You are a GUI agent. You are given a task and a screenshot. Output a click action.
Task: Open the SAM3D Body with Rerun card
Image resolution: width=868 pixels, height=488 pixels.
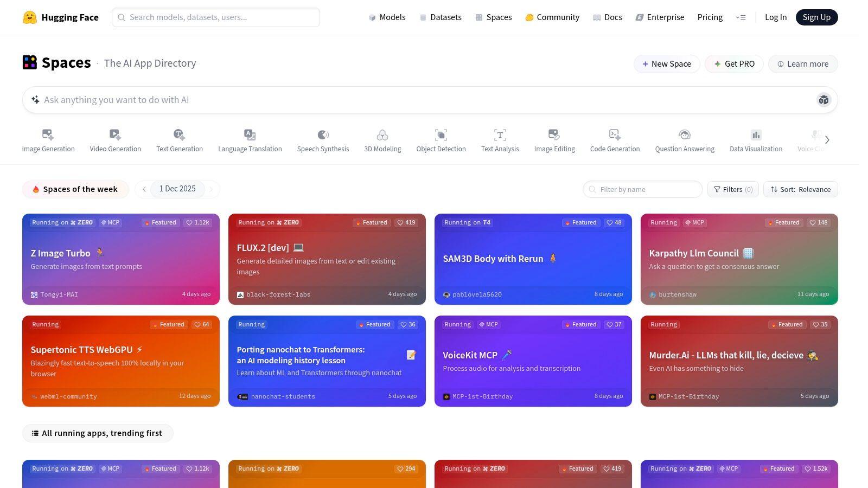[x=533, y=259]
